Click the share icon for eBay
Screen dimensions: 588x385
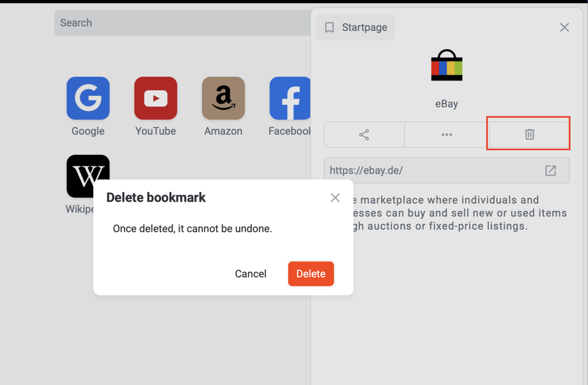click(x=364, y=134)
